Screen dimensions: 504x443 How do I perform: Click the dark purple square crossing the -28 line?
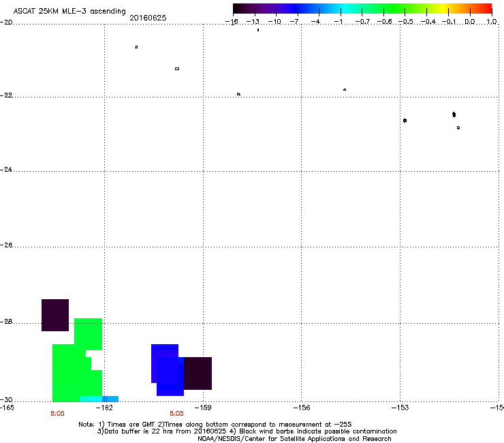pyautogui.click(x=55, y=315)
